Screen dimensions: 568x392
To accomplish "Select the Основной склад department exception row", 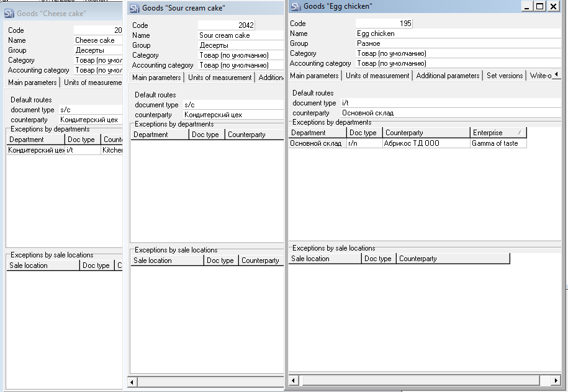I will click(x=317, y=143).
